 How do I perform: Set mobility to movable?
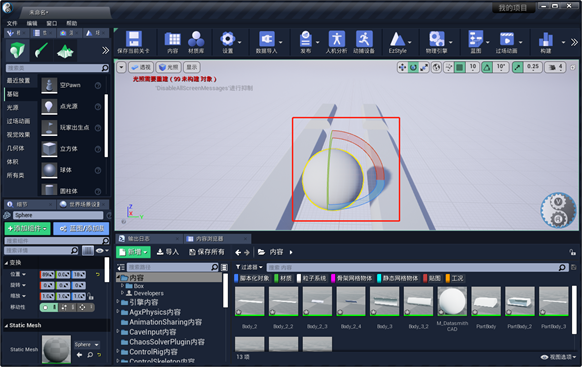(85, 307)
